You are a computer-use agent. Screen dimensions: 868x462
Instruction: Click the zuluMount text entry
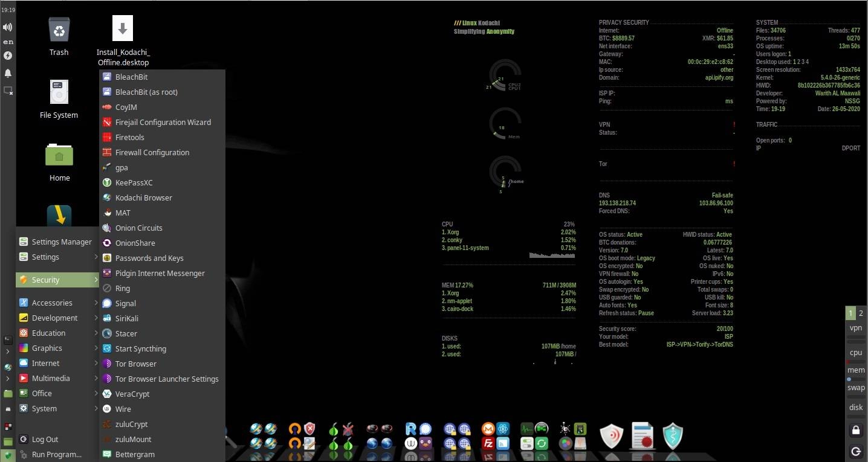(134, 440)
